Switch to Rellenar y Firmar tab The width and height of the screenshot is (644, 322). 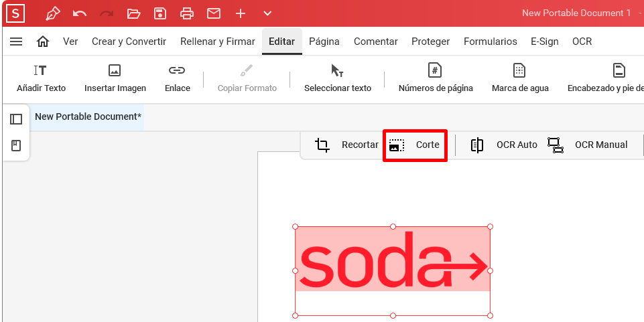click(x=218, y=42)
